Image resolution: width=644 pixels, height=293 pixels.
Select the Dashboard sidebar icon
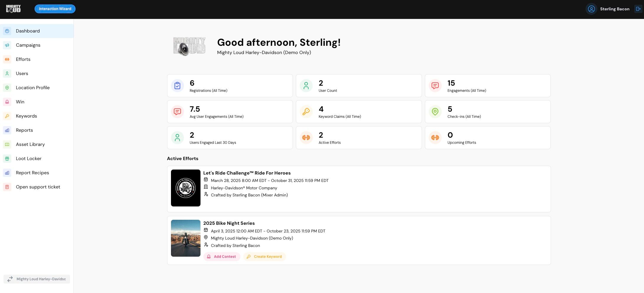[7, 31]
